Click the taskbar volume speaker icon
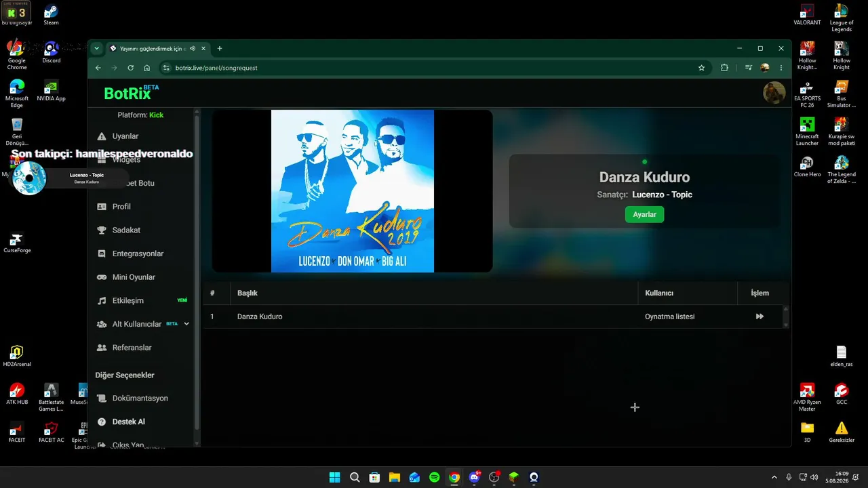The width and height of the screenshot is (868, 488). pyautogui.click(x=814, y=477)
